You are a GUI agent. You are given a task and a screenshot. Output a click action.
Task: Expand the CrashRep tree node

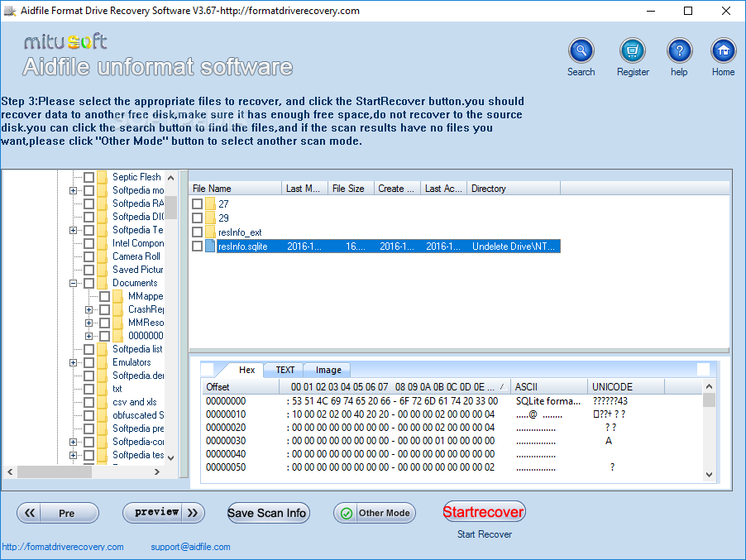point(89,309)
